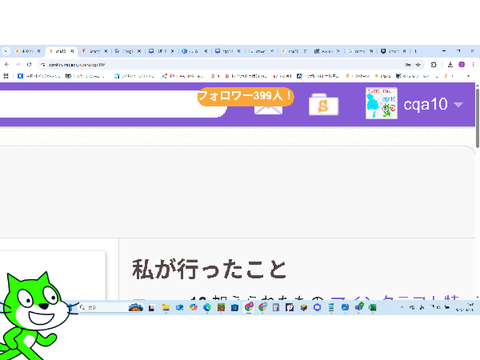Open the apps grid on the bookmarks bar
Viewport: 480px width, 360px height.
[x=6, y=76]
